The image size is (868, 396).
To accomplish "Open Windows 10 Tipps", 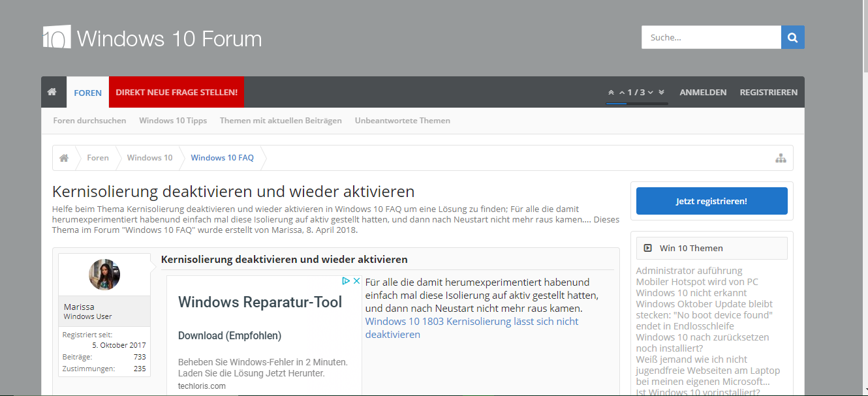I will [173, 121].
